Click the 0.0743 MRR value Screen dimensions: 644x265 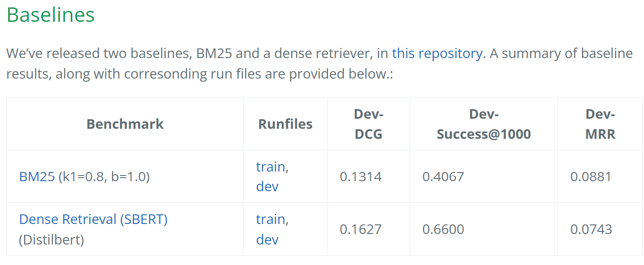click(591, 230)
